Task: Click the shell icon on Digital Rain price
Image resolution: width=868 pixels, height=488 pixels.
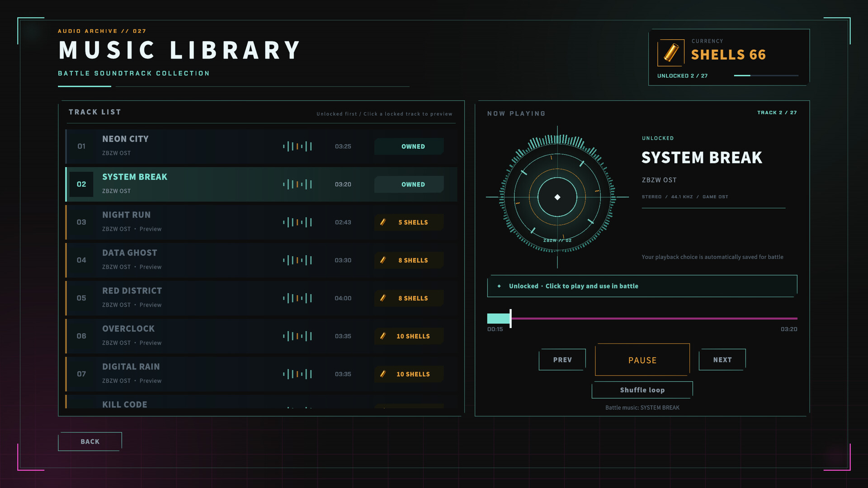Action: point(383,374)
